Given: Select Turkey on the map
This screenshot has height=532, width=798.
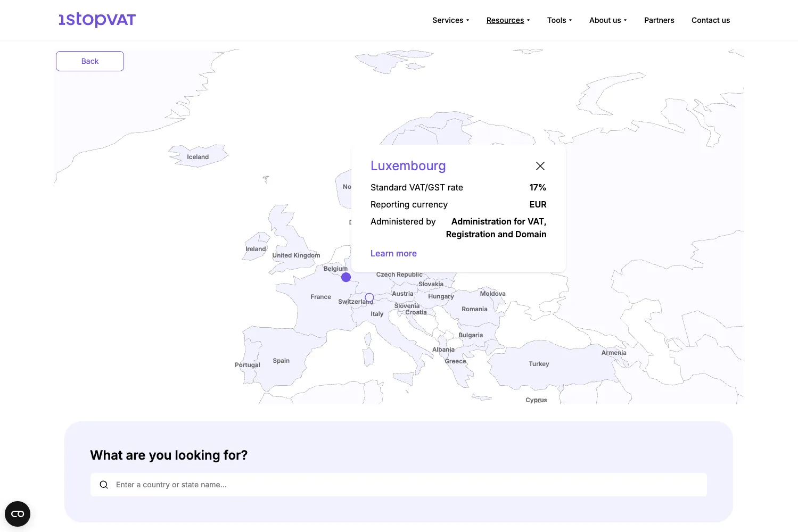Looking at the screenshot, I should (538, 364).
